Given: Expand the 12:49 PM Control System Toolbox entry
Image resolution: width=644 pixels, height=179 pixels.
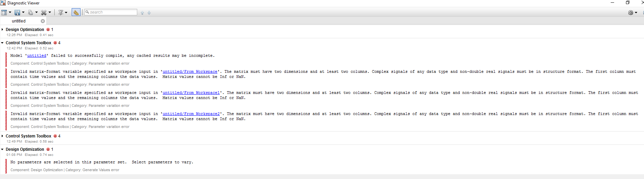Looking at the screenshot, I should point(2,136).
